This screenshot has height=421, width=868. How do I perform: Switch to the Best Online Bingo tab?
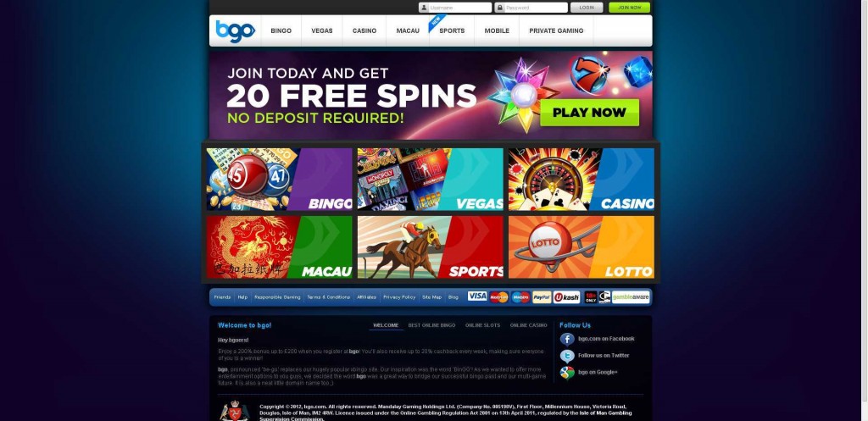[x=431, y=325]
